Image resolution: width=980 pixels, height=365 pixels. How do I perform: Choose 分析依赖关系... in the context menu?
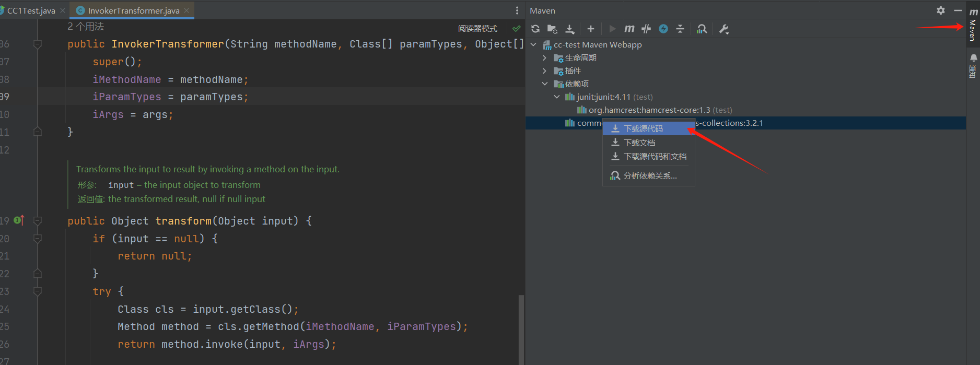click(x=650, y=176)
